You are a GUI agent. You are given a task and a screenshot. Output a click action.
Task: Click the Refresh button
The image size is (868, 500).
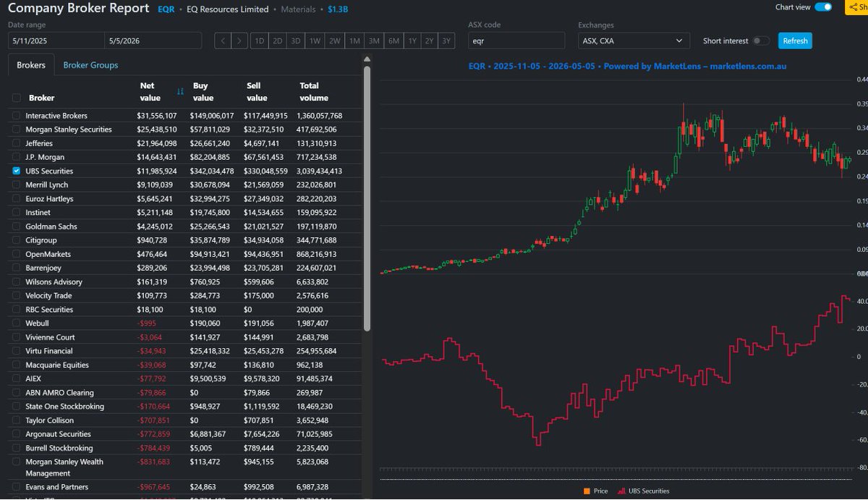[x=795, y=41]
